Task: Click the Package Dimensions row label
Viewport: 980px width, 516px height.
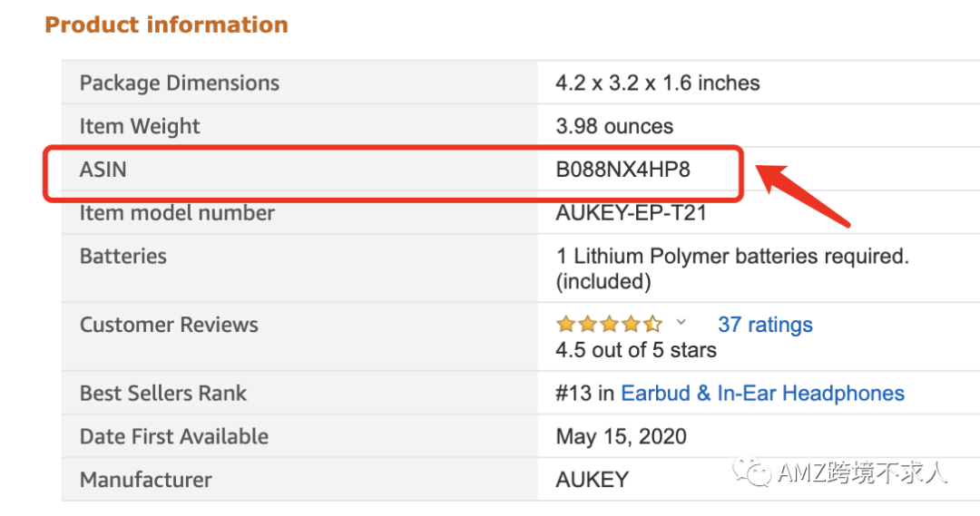Action: point(180,83)
